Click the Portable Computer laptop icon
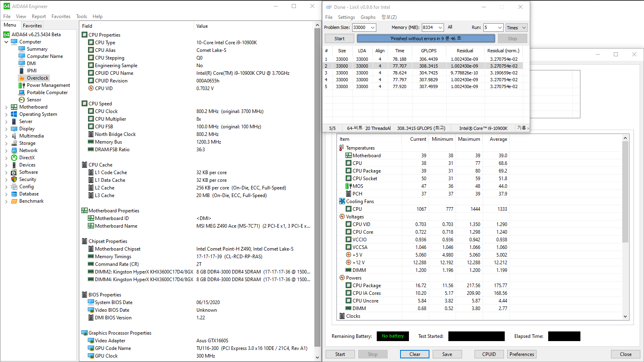This screenshot has height=362, width=644. point(22,93)
